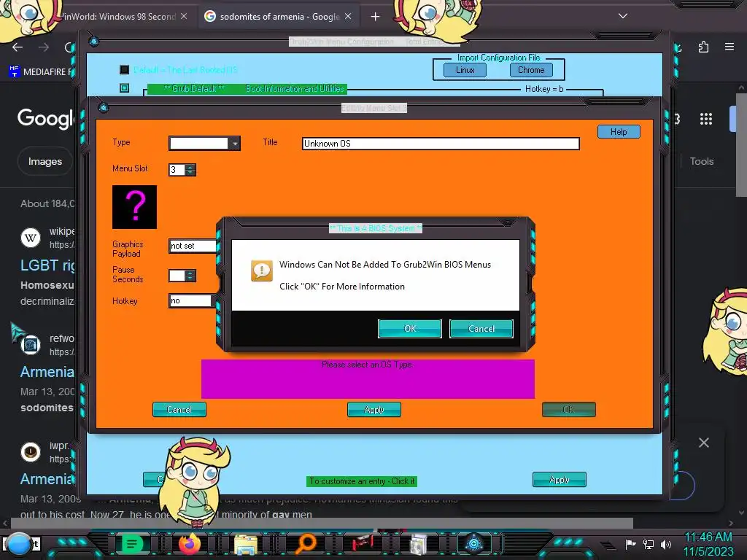Open the white paper document taskbar icon
Viewport: 747px width, 560px height.
[x=418, y=544]
